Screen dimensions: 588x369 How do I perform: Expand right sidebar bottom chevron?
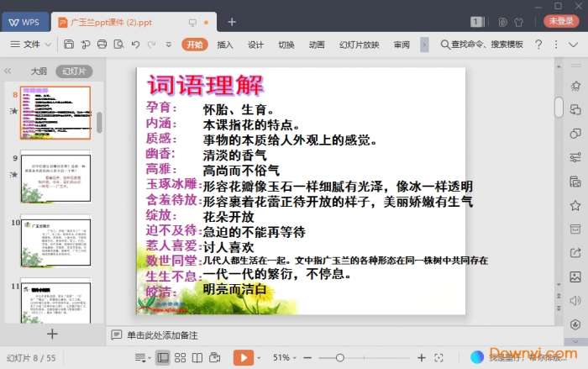point(575,341)
